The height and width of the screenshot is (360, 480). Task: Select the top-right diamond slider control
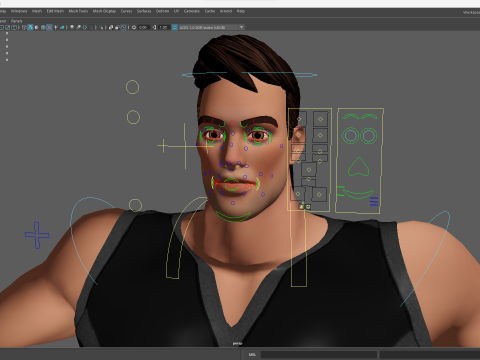320,119
